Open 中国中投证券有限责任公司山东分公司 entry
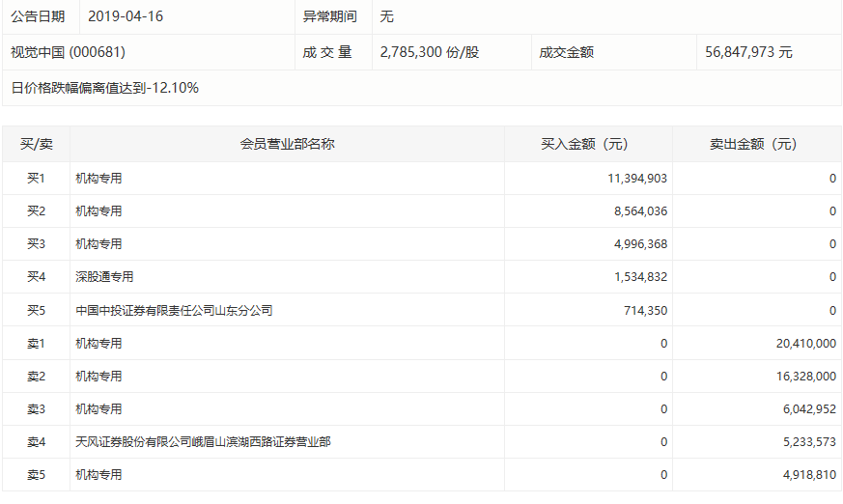This screenshot has height=504, width=843. 174,311
